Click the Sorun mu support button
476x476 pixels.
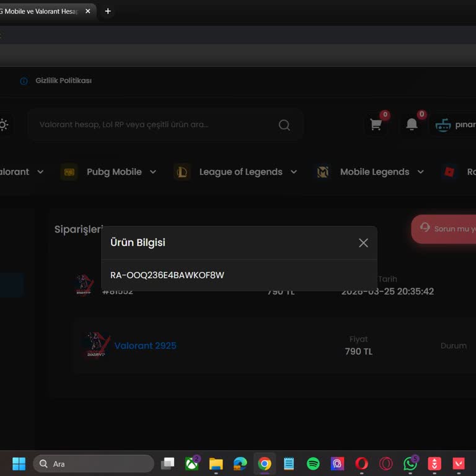pyautogui.click(x=444, y=229)
